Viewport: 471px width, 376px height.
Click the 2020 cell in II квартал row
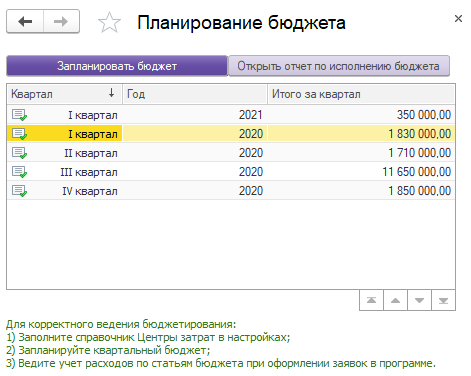click(195, 153)
